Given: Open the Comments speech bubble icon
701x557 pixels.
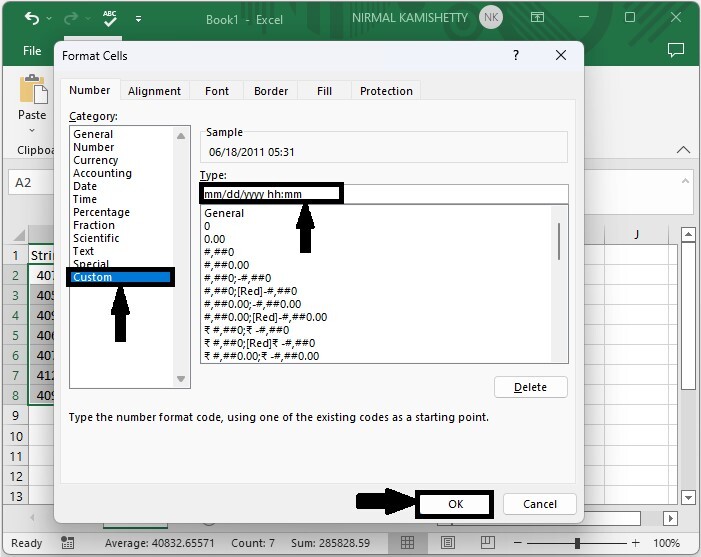Looking at the screenshot, I should coord(676,50).
